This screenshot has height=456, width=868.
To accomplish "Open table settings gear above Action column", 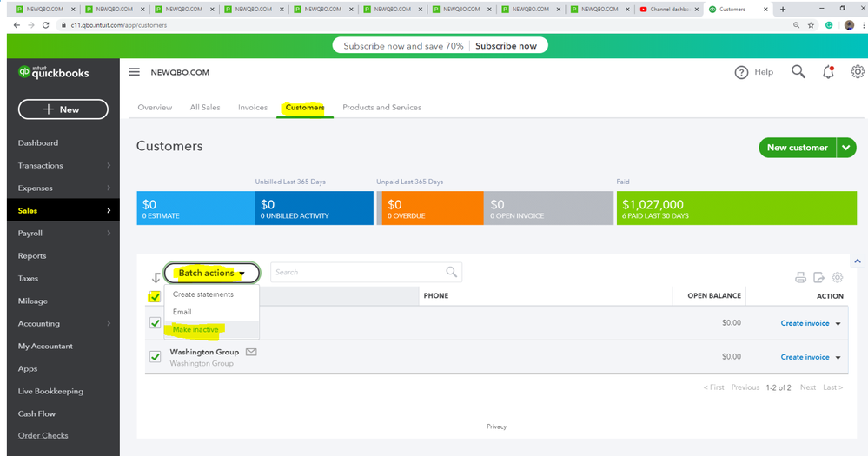I will pos(838,277).
